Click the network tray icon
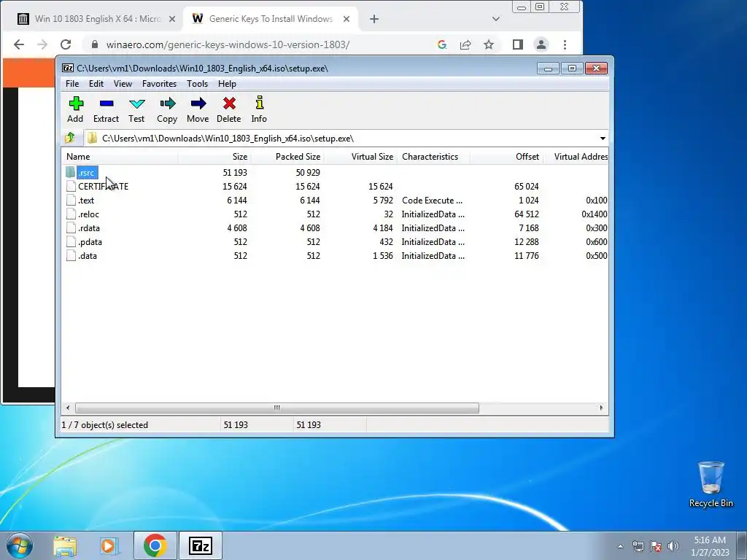Screen dimensions: 747x560 tap(638, 546)
